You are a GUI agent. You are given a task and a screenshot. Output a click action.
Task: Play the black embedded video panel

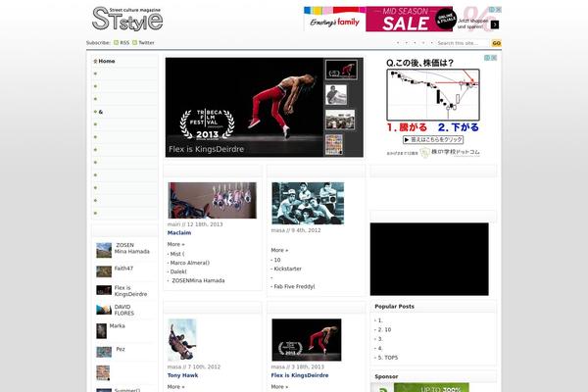(429, 259)
